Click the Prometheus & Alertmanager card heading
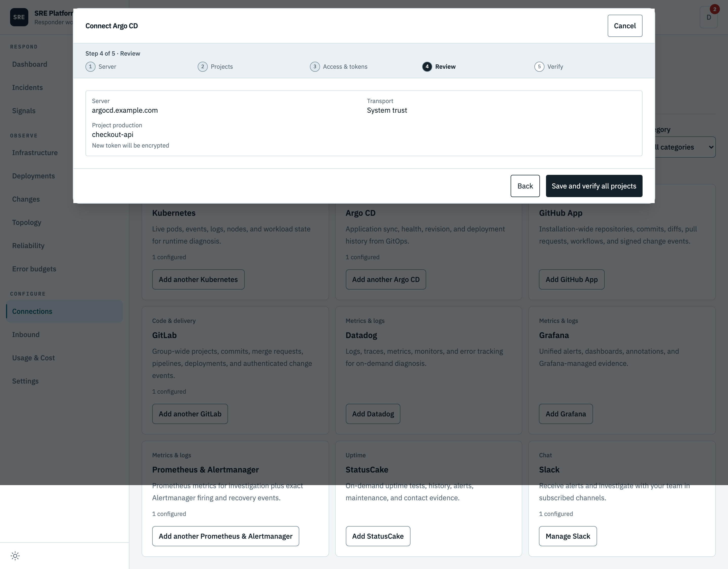 [x=206, y=470]
